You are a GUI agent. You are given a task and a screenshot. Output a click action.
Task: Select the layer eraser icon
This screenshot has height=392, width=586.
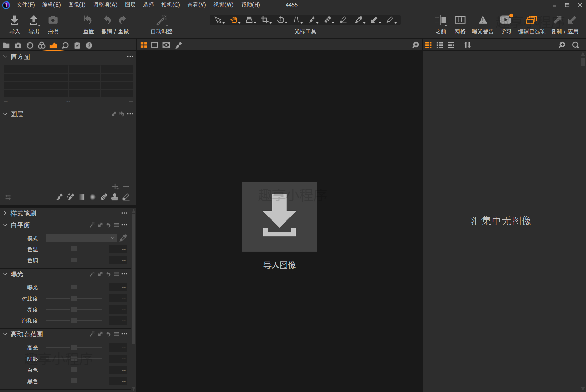pyautogui.click(x=126, y=197)
